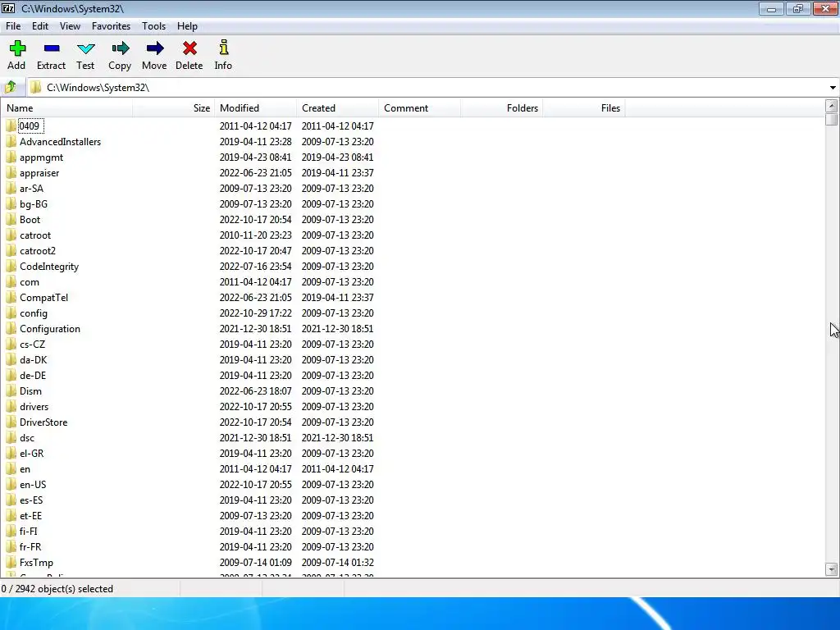Sort by the Folders column header
This screenshot has height=630, width=840.
[501, 107]
